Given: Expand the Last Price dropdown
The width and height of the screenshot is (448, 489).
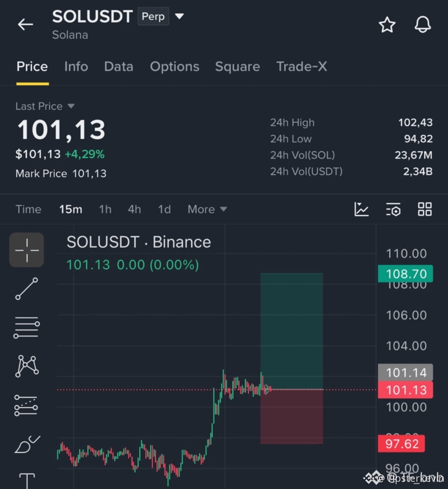Looking at the screenshot, I should [45, 106].
